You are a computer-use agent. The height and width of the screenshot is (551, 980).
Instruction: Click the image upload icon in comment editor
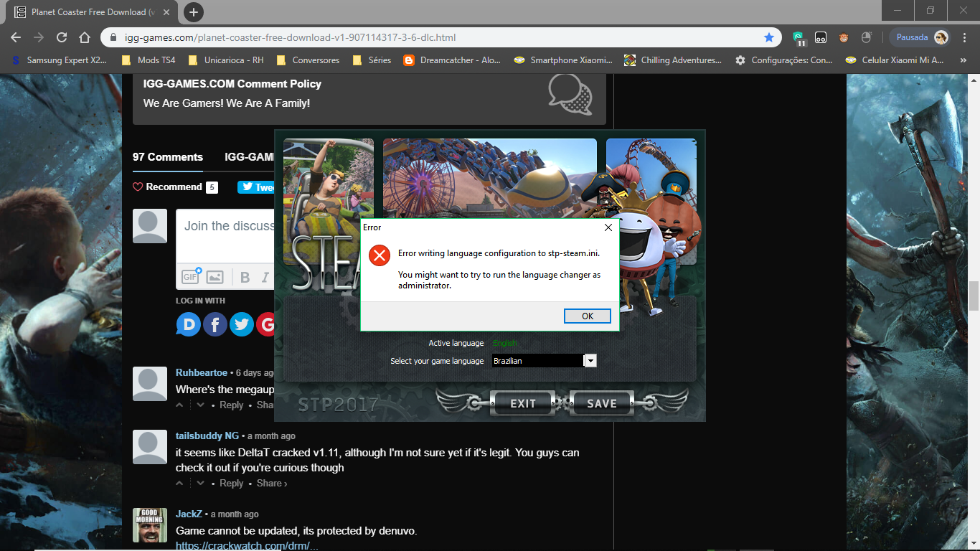pyautogui.click(x=215, y=277)
